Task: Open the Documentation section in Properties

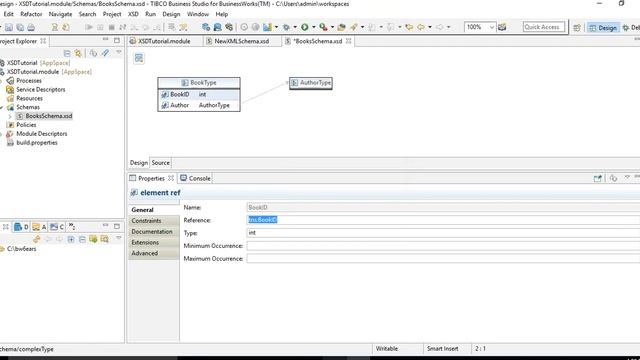Action: coord(153,231)
